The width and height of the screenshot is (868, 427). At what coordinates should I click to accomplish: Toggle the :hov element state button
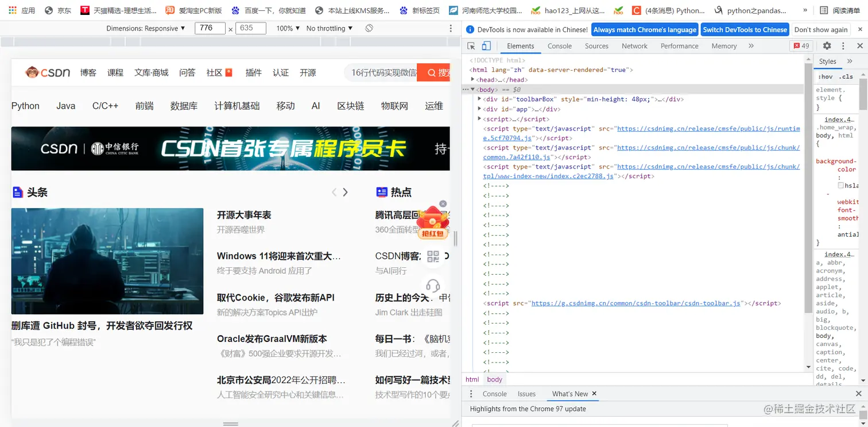pyautogui.click(x=826, y=76)
